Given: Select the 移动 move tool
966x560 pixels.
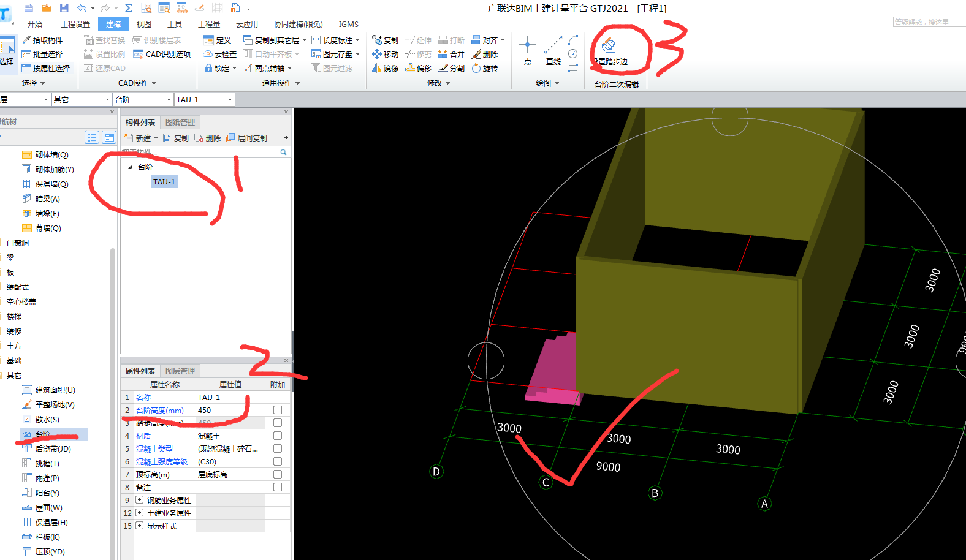Looking at the screenshot, I should [x=385, y=54].
